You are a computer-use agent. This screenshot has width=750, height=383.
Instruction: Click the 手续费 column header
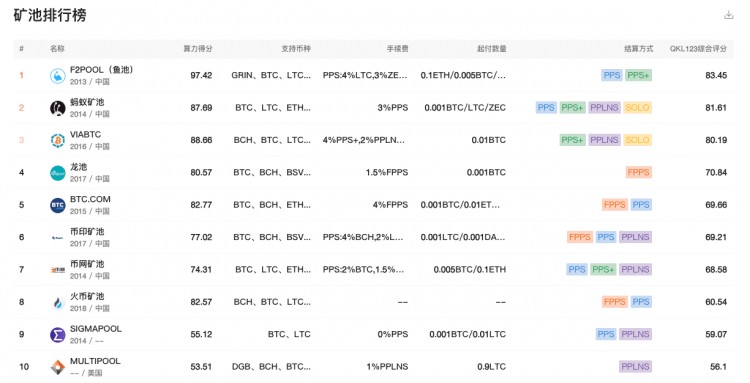click(x=397, y=49)
